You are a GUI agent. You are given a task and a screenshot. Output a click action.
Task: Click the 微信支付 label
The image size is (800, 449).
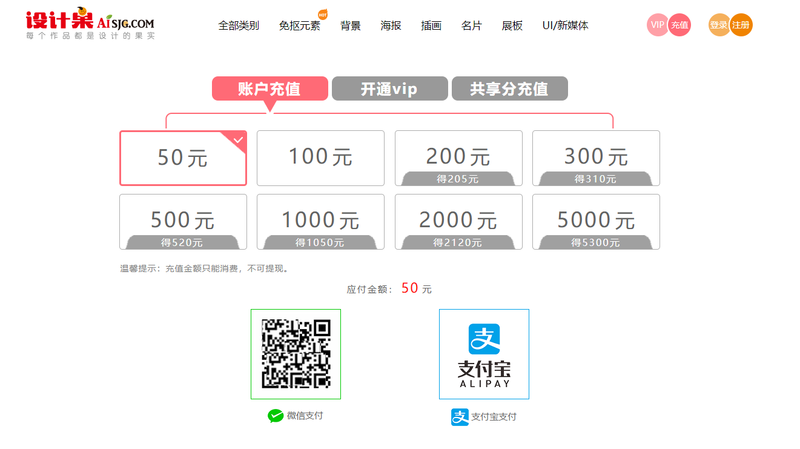tap(305, 416)
